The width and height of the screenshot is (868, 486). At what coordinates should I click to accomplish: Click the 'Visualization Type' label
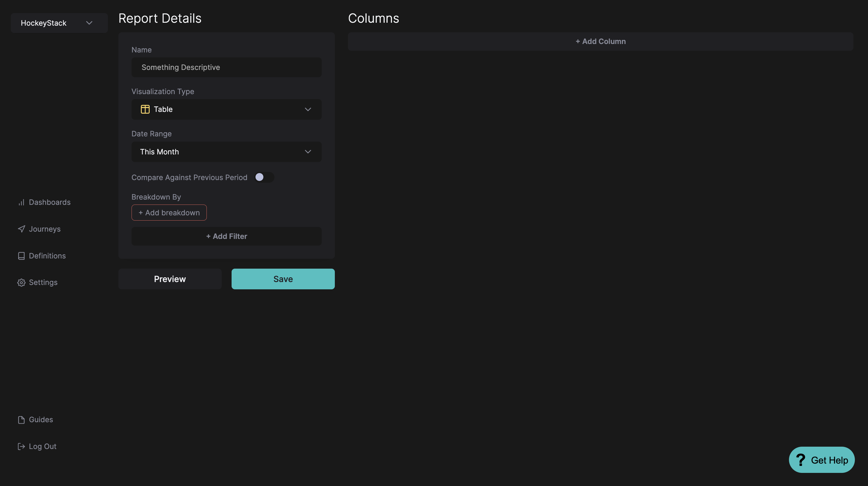click(163, 91)
